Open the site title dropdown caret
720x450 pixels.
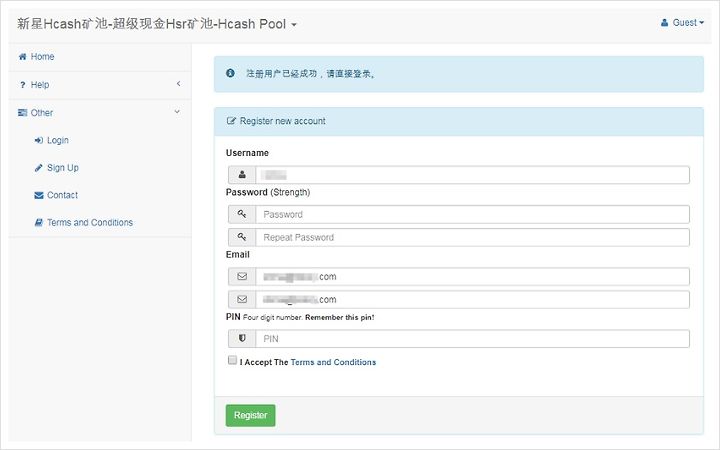(294, 25)
